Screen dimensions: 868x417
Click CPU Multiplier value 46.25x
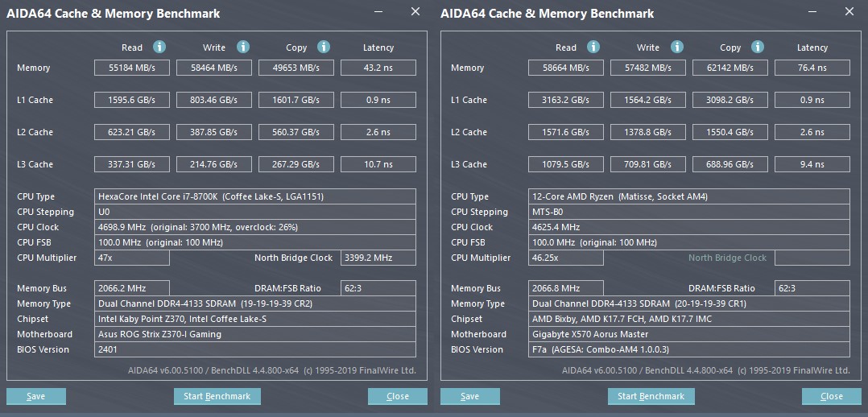coord(566,258)
